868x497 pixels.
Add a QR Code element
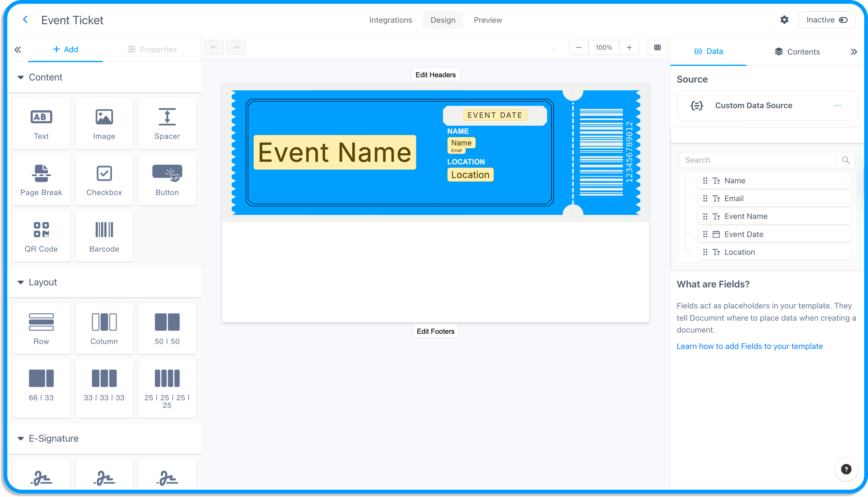41,236
